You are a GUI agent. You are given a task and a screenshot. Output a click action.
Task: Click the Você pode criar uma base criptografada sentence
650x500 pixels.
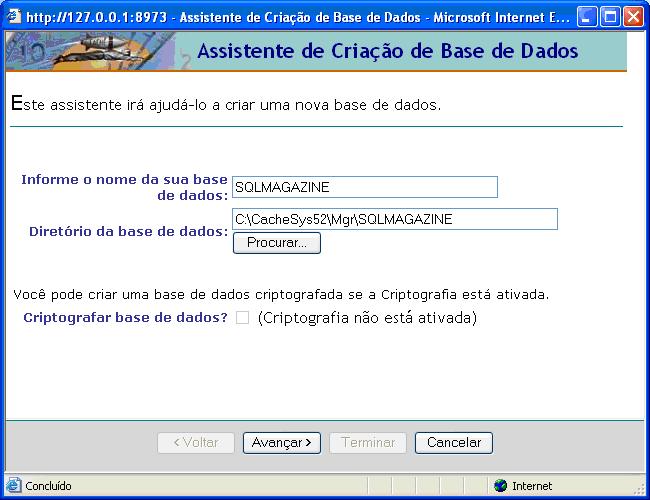coord(281,295)
